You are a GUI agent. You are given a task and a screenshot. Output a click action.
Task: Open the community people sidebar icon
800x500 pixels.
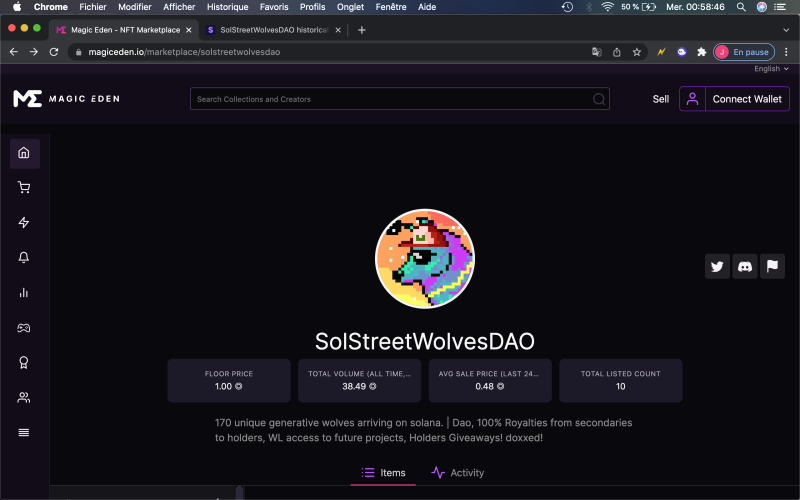tap(24, 397)
